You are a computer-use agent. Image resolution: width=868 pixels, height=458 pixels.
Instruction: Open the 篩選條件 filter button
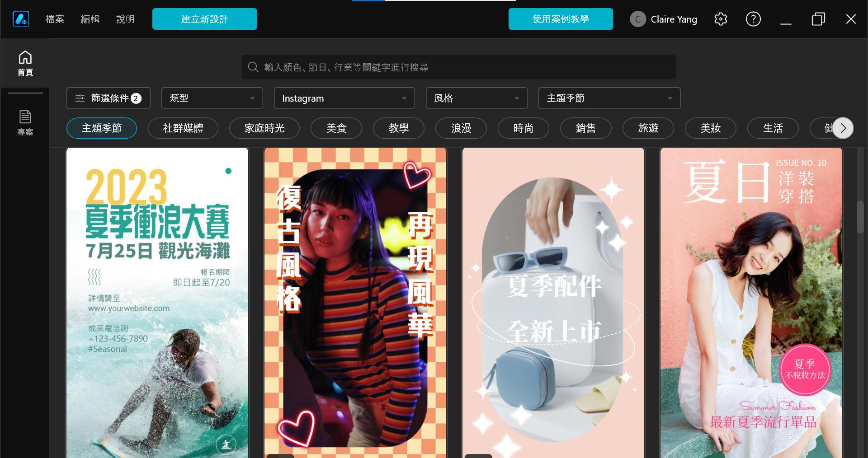(x=108, y=98)
